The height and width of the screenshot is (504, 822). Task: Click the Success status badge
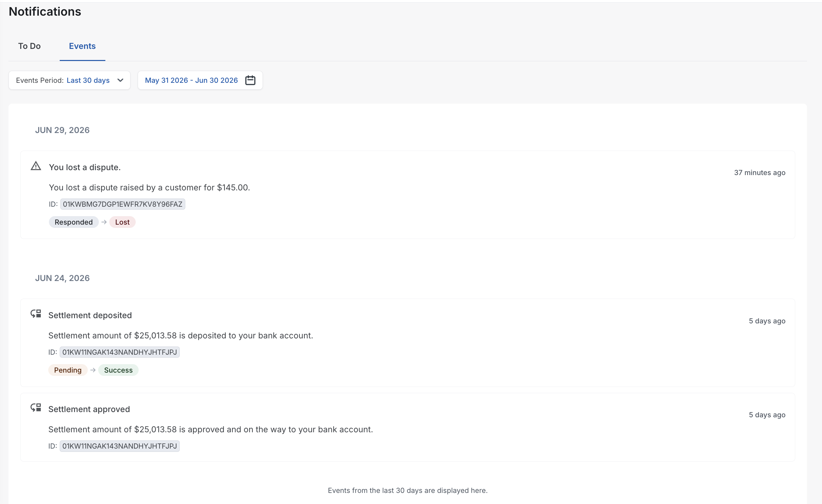point(118,370)
